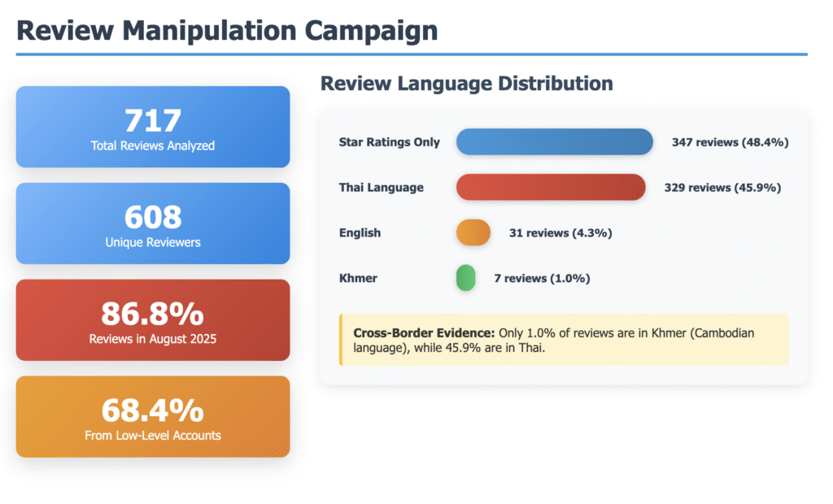This screenshot has width=833, height=504.
Task: Select the 717 Total Reviews Analyzed card
Action: (153, 127)
